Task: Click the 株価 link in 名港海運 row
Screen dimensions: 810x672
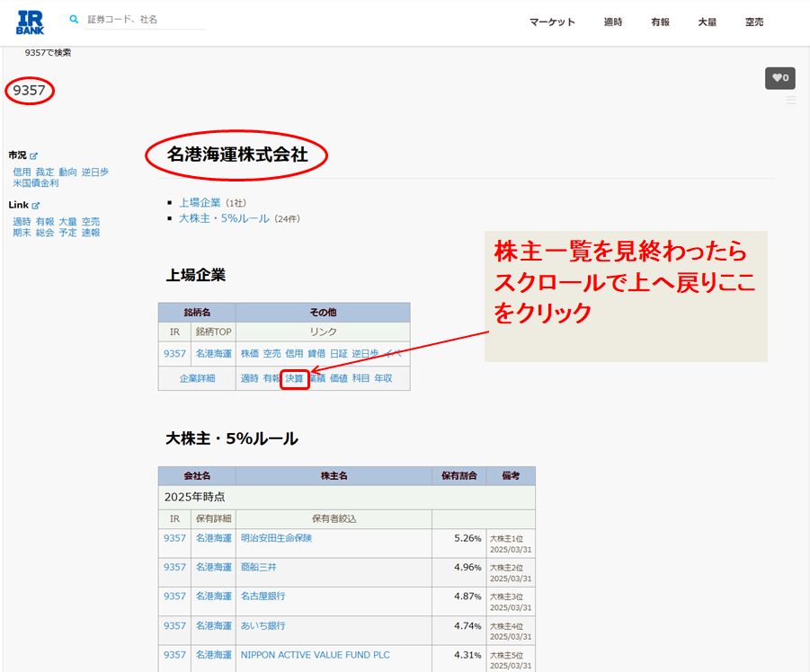Action: (x=249, y=354)
